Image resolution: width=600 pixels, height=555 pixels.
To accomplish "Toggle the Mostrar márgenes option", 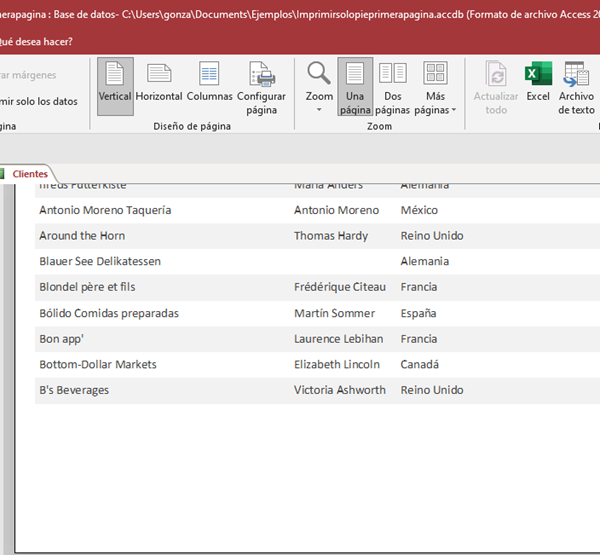I will pyautogui.click(x=28, y=75).
